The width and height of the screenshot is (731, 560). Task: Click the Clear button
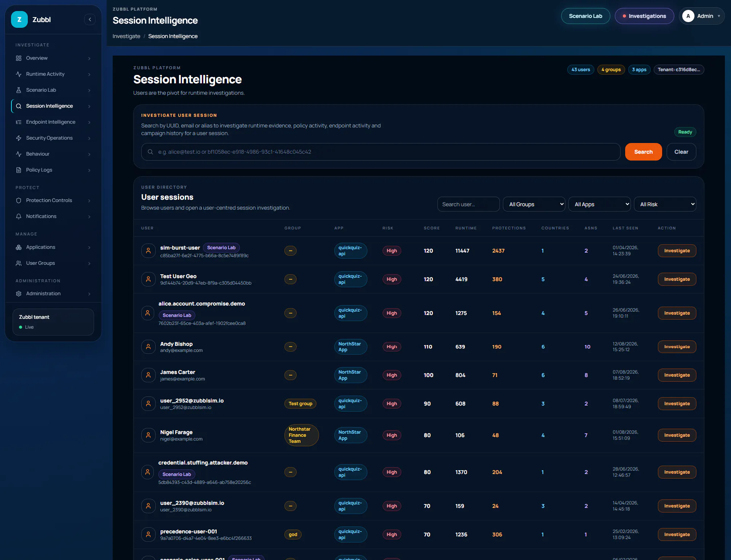(681, 152)
